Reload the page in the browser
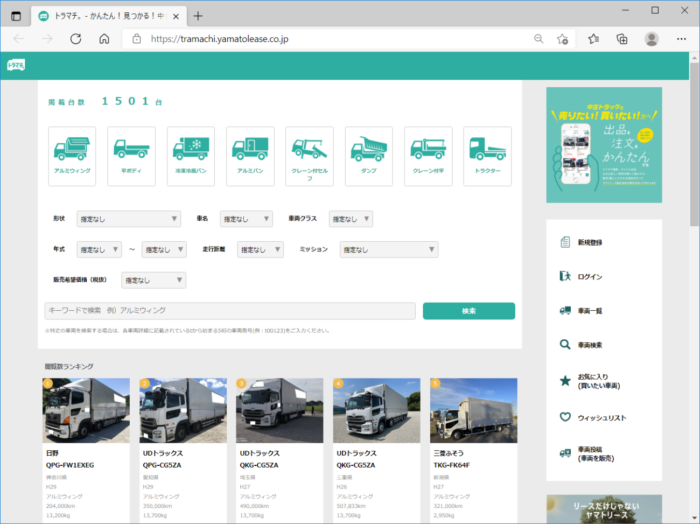The width and height of the screenshot is (700, 524). [x=76, y=39]
